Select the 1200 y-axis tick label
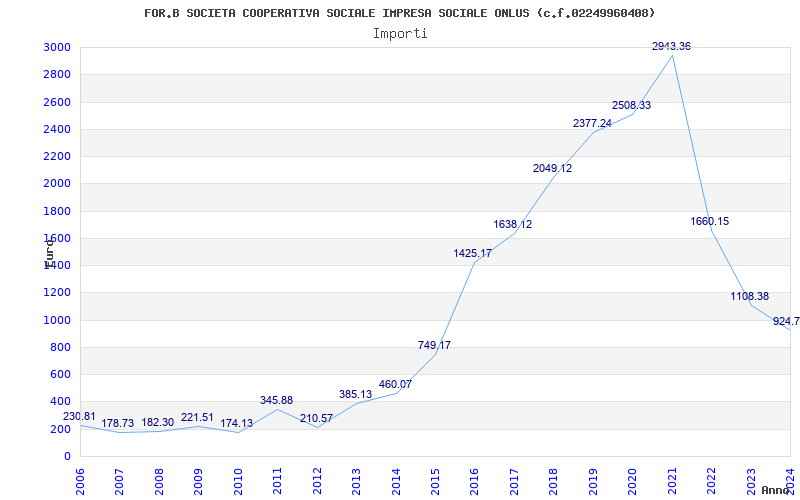 59,293
